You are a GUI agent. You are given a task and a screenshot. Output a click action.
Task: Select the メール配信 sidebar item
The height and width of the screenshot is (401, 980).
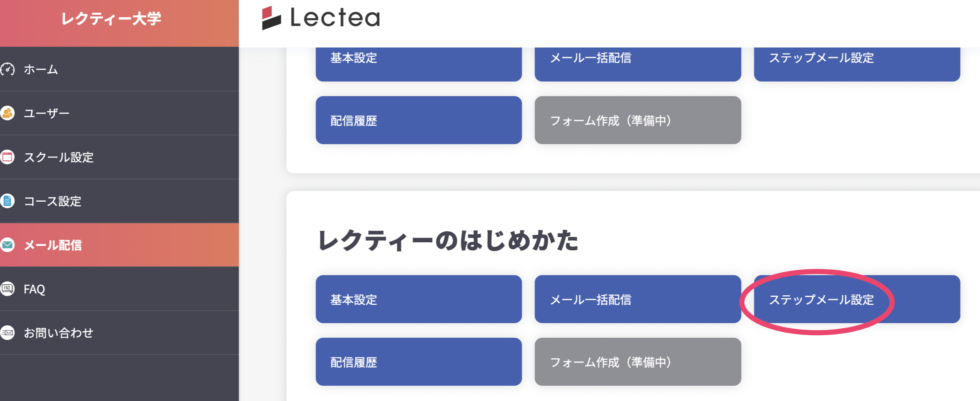point(53,245)
